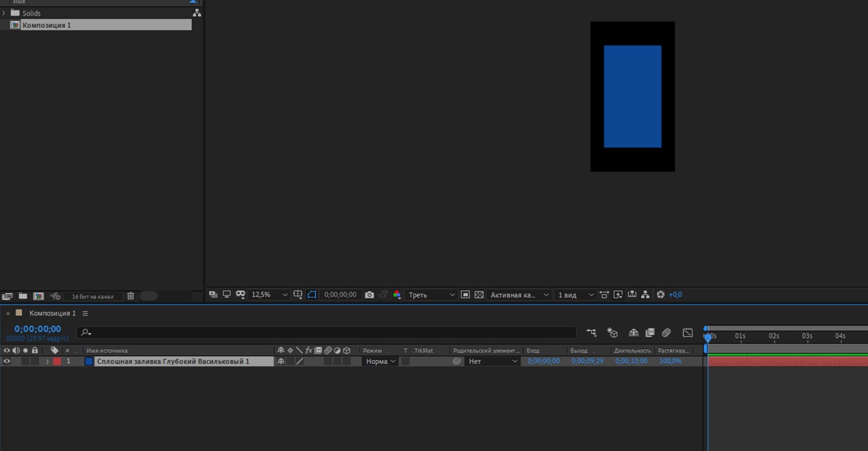Click the viewer timecode 0;00;00;00 field
The height and width of the screenshot is (451, 868).
click(x=340, y=295)
